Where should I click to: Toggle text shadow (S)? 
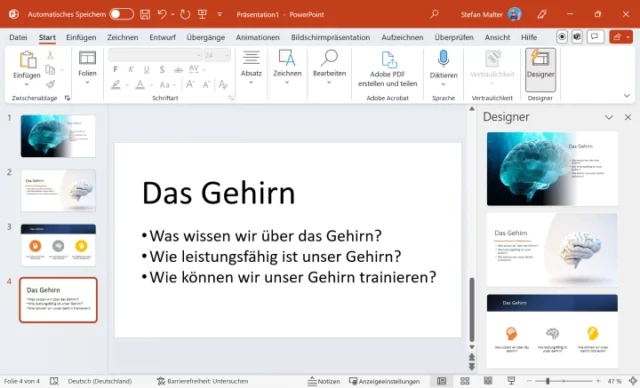[162, 70]
